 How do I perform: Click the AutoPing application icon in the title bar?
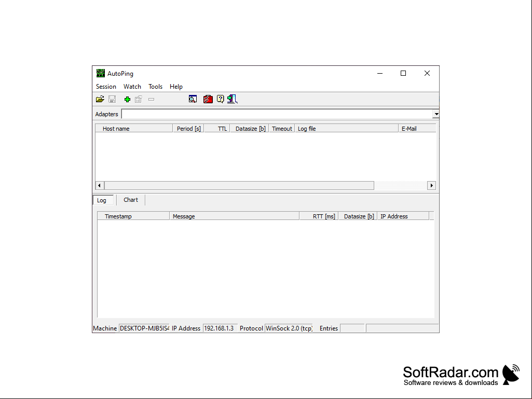pyautogui.click(x=100, y=73)
